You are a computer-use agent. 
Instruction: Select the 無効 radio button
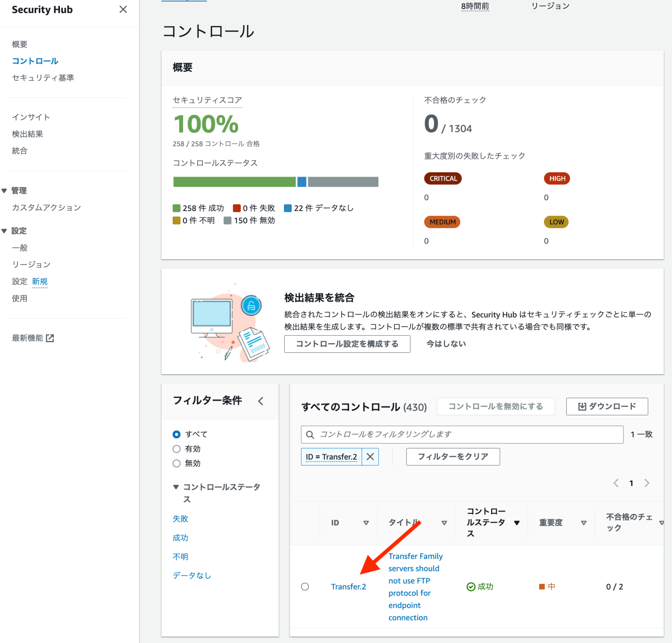(177, 463)
